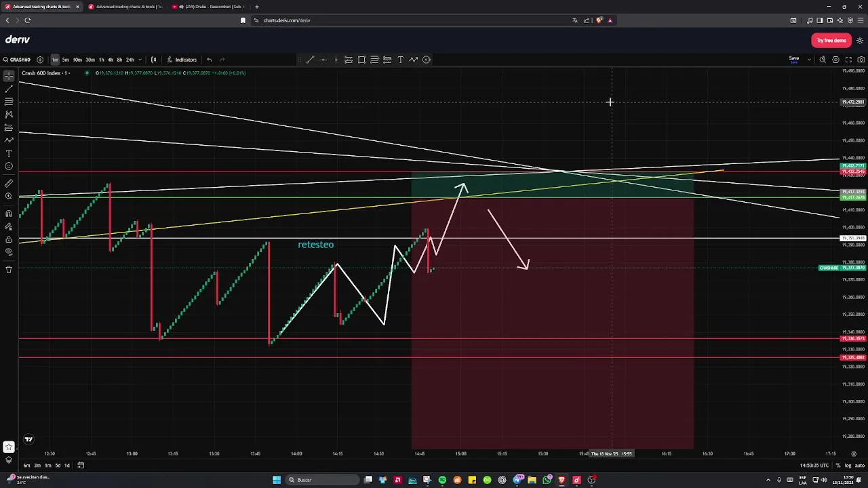Select the 1m timeframe in top toolbar
This screenshot has width=868, height=488.
(x=55, y=60)
